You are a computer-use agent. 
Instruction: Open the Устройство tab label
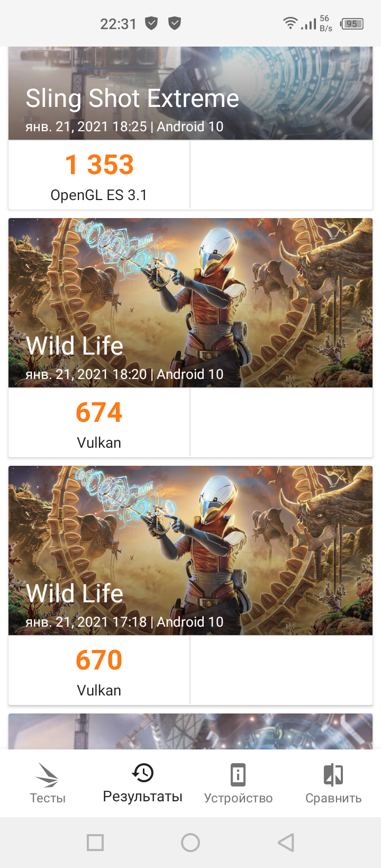[238, 798]
